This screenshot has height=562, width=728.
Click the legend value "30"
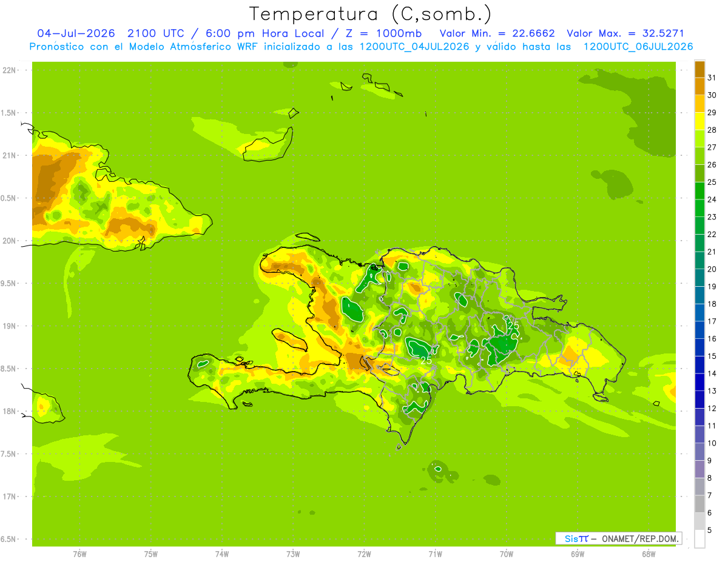(712, 95)
